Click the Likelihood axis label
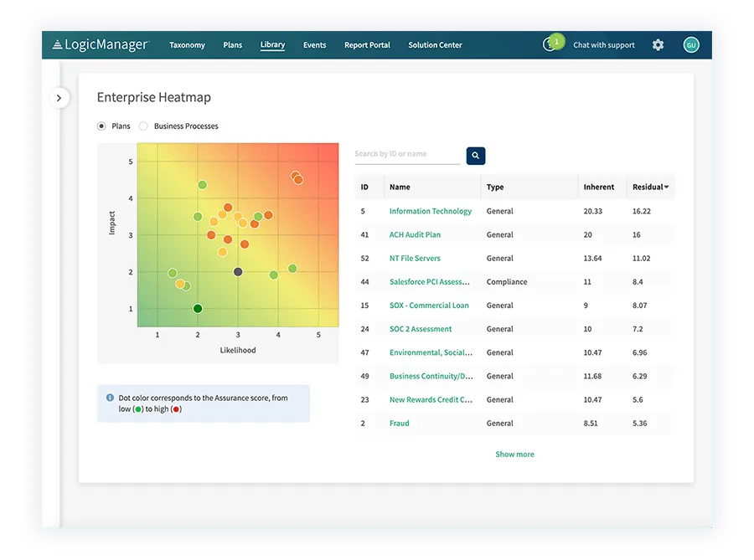Image resolution: width=754 pixels, height=560 pixels. pyautogui.click(x=238, y=350)
